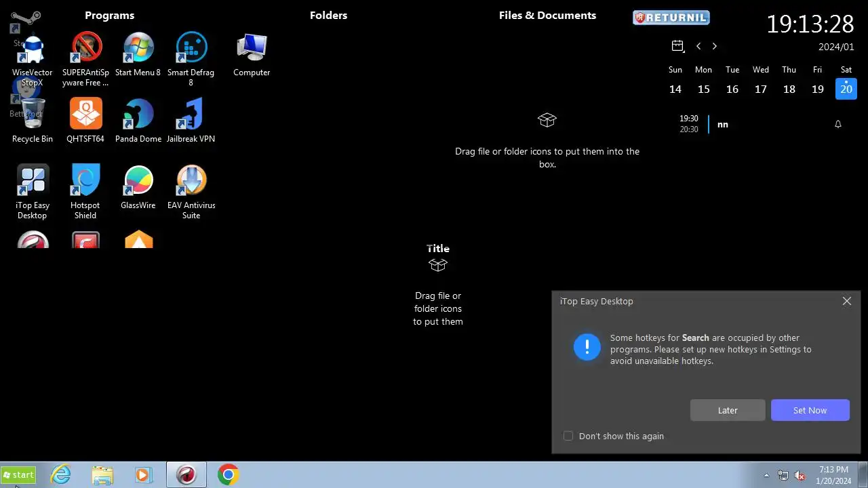Select Sun 14 in calendar
Image resolution: width=868 pixels, height=488 pixels.
pos(675,89)
